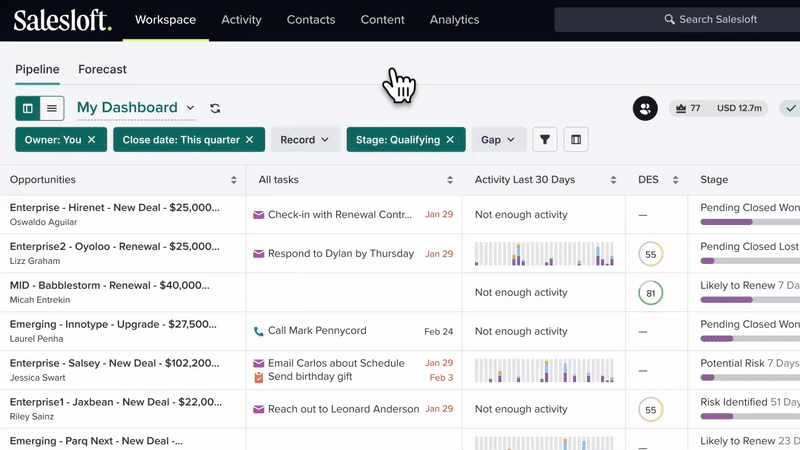Open the Respond to Dylan by Thursday task
Viewport: 800px width, 450px height.
click(x=341, y=254)
